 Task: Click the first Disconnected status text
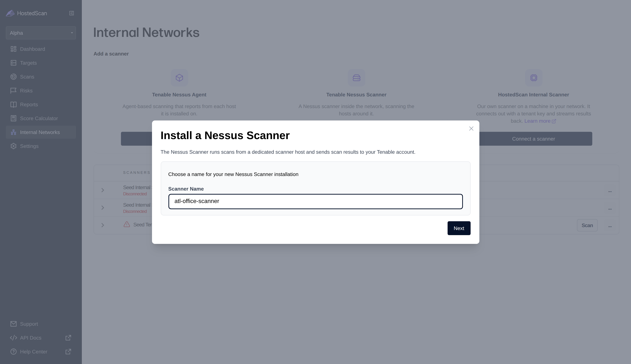click(x=135, y=194)
